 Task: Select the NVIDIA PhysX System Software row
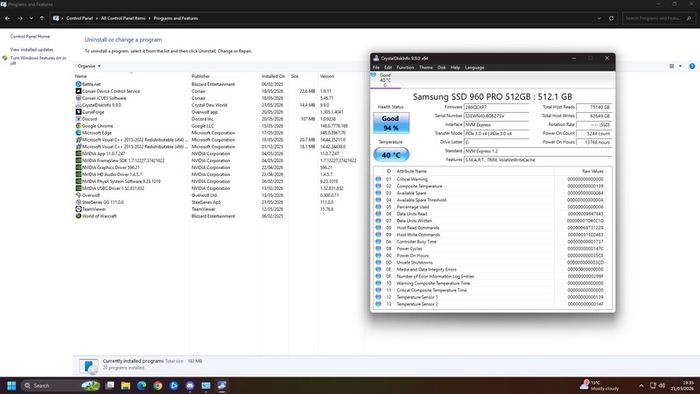(x=219, y=181)
